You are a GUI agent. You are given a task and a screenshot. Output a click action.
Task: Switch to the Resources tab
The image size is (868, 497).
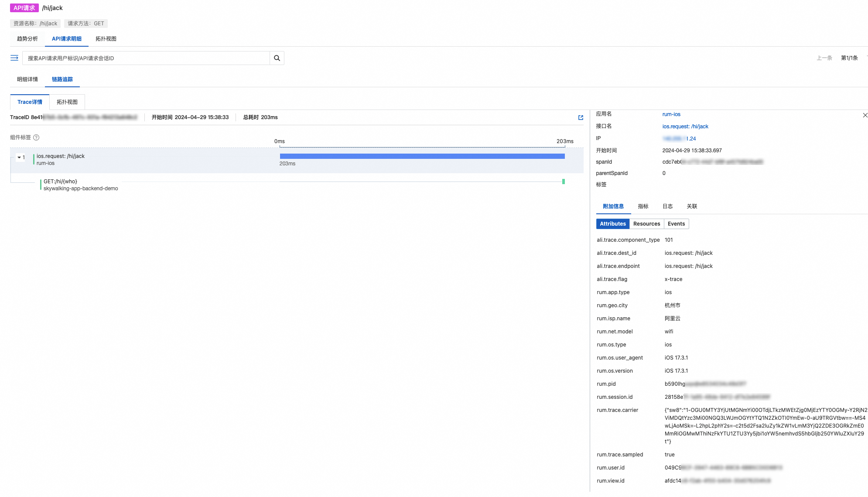tap(646, 223)
